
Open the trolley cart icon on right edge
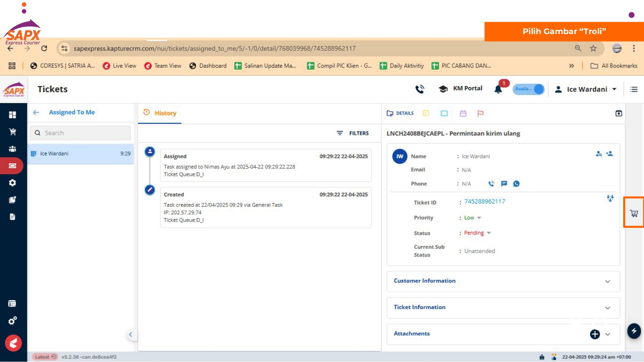point(634,213)
